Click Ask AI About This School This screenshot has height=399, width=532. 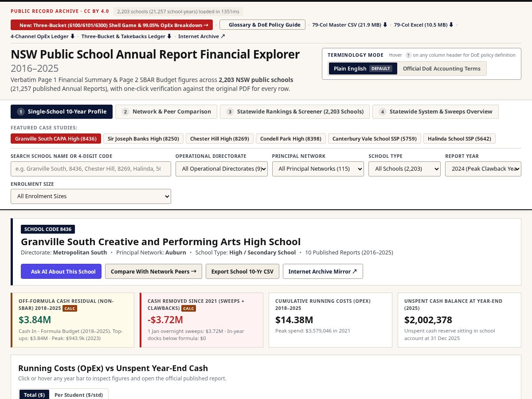click(x=61, y=271)
